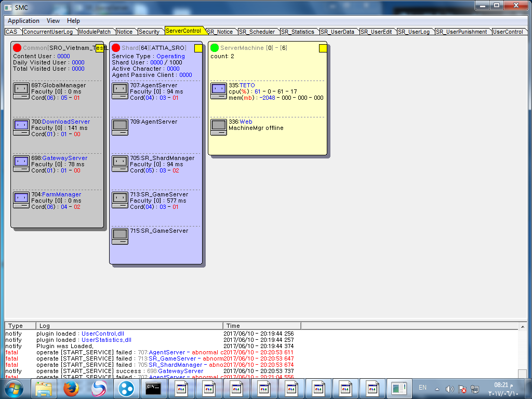Select fatal log row for 705:SR_ShardManager

coord(149,365)
